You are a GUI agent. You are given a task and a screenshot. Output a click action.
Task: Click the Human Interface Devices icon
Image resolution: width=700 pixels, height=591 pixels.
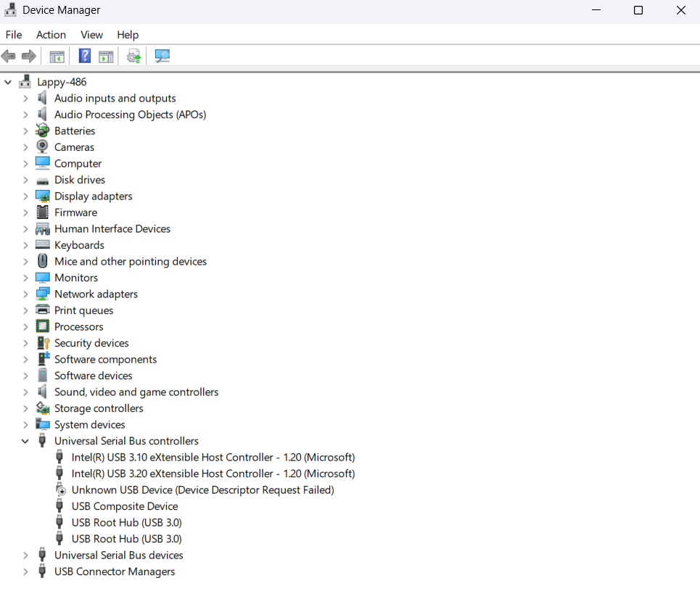(42, 229)
